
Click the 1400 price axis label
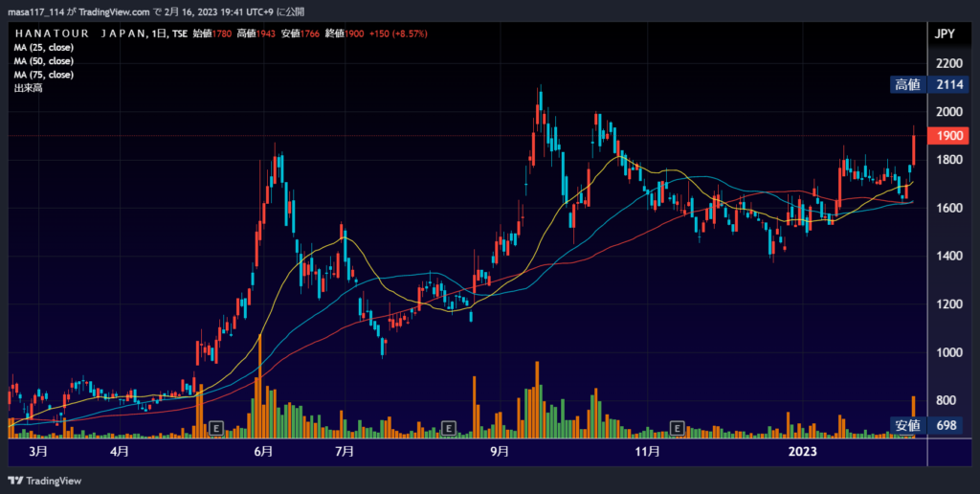(949, 257)
